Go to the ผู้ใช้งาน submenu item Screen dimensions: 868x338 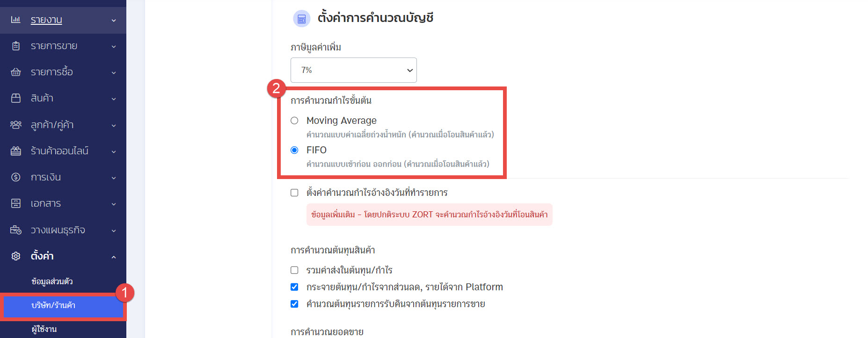[44, 329]
